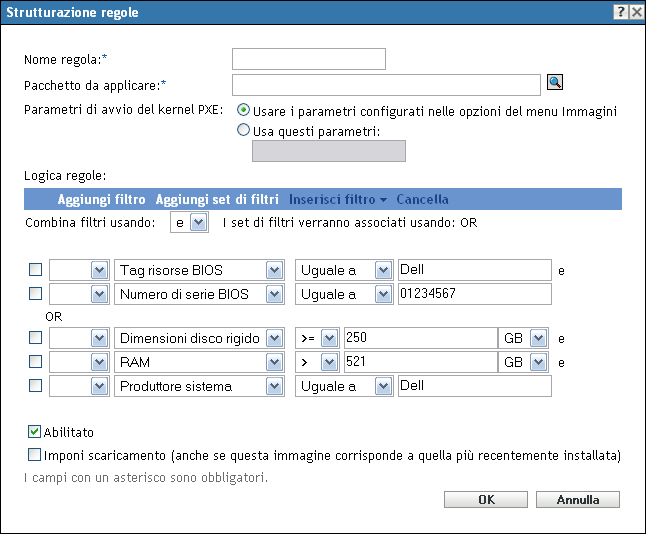
Task: Open the >= operator dropdown
Action: click(329, 337)
